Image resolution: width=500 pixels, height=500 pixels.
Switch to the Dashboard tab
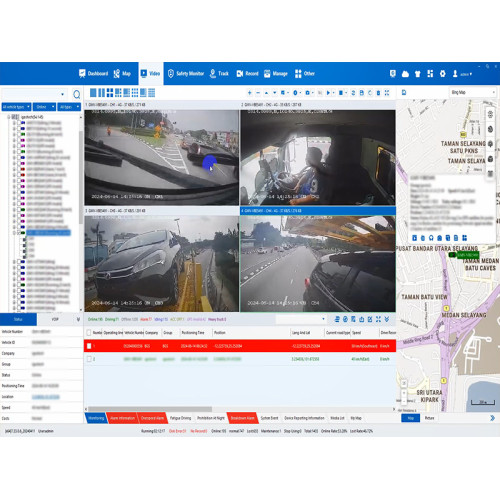point(93,74)
